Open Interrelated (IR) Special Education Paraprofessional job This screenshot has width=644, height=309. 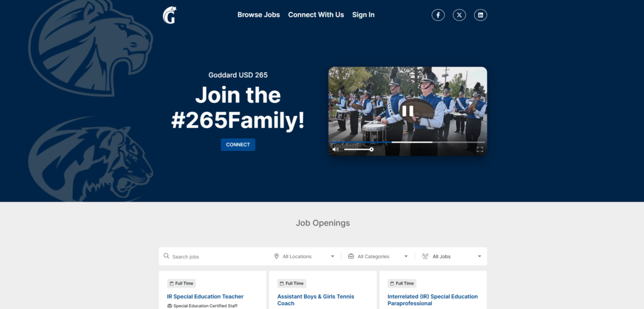(433, 300)
